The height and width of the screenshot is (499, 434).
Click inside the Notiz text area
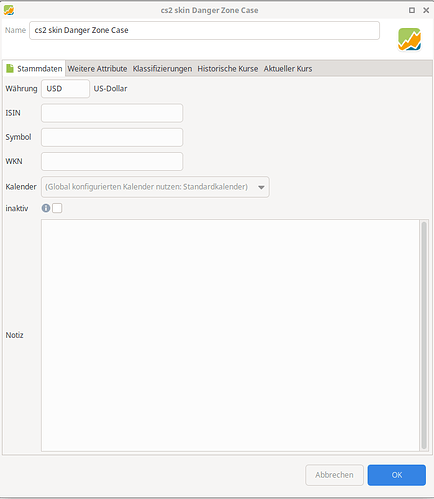[230, 335]
